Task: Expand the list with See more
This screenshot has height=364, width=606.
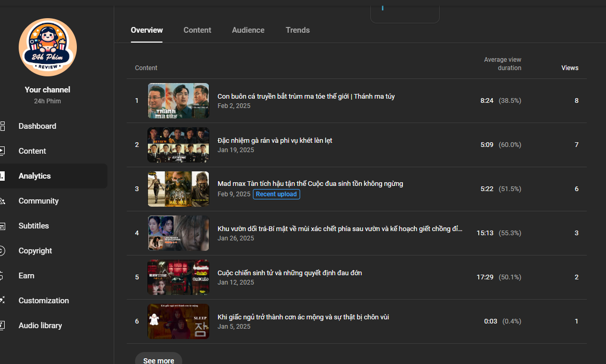Action: (x=158, y=360)
